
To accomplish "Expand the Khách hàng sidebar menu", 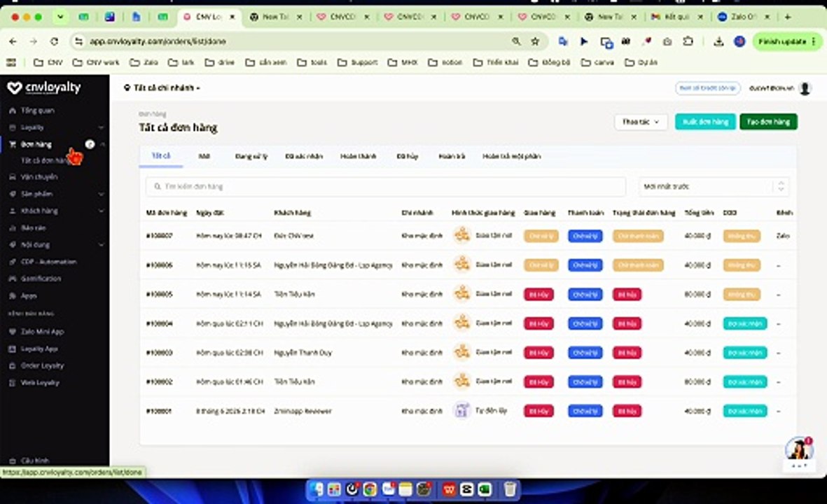I will click(102, 211).
